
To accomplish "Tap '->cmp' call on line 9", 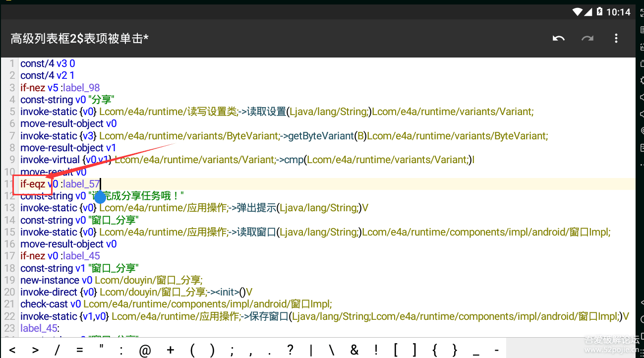I will [x=290, y=160].
